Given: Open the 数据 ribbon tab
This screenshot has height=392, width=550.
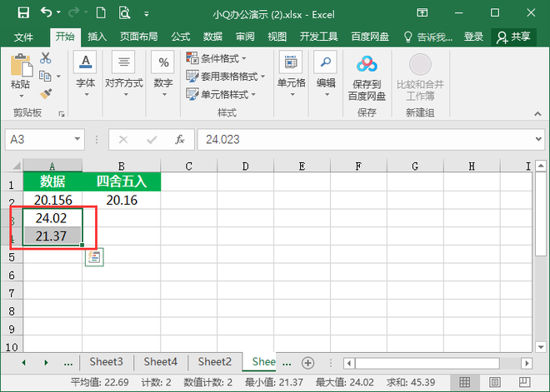Looking at the screenshot, I should pyautogui.click(x=212, y=37).
